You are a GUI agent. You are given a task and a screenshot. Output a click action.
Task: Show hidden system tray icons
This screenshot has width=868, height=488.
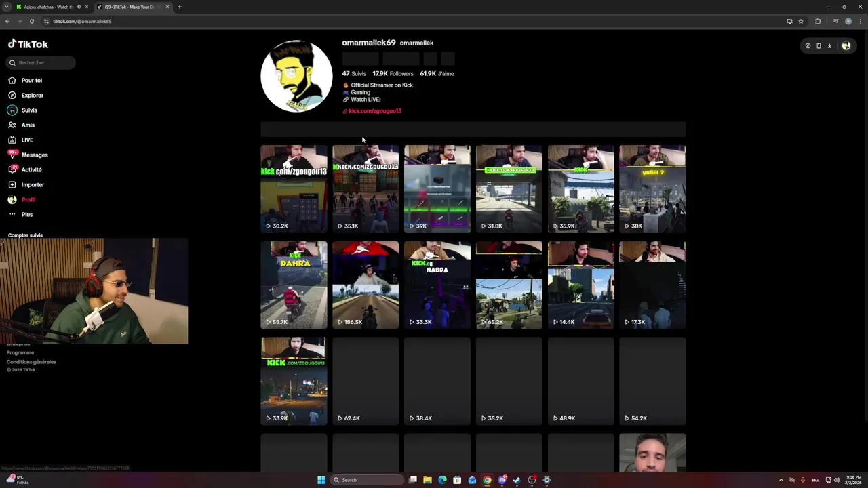(x=781, y=480)
